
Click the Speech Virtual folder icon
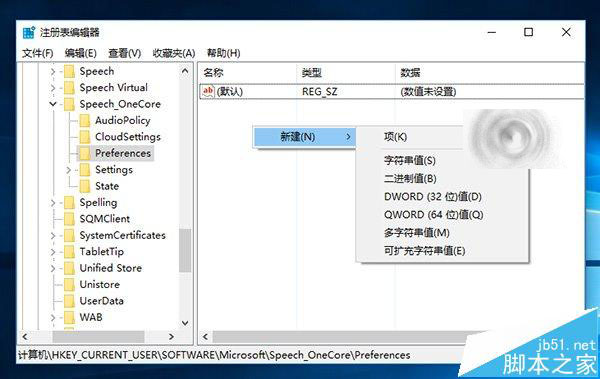(69, 88)
